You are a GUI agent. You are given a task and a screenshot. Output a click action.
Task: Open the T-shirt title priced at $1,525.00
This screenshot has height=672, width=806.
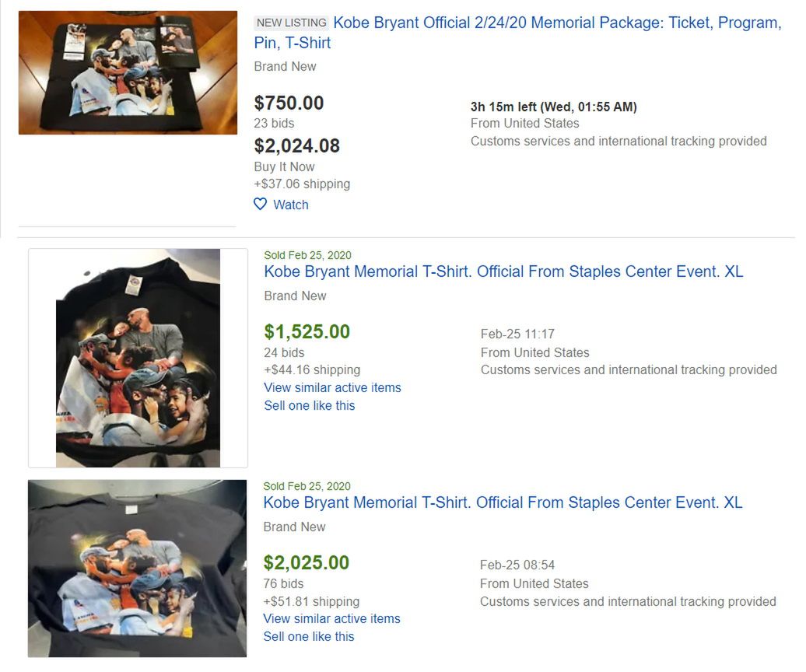click(x=503, y=271)
